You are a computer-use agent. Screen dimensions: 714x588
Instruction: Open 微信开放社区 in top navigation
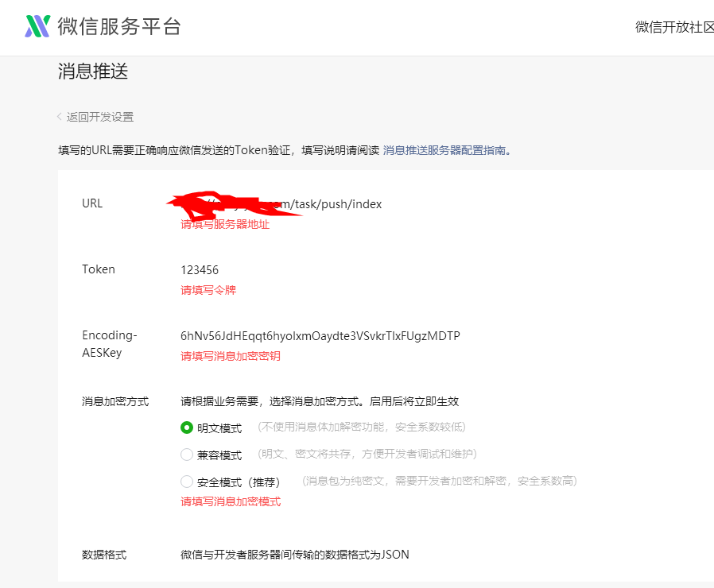(x=674, y=27)
